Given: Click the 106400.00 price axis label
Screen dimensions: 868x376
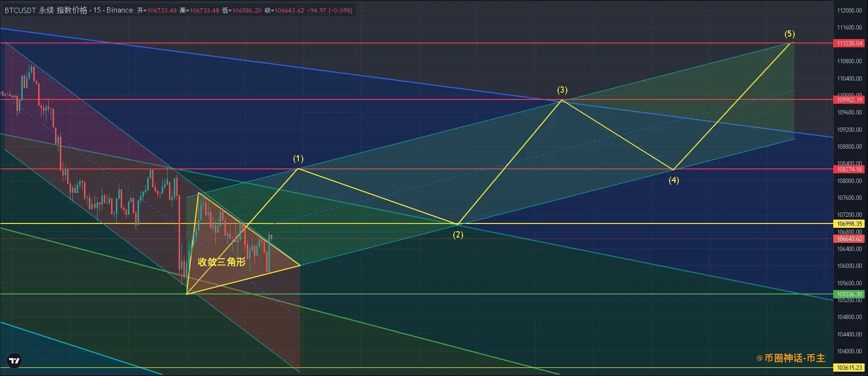Looking at the screenshot, I should tap(850, 249).
